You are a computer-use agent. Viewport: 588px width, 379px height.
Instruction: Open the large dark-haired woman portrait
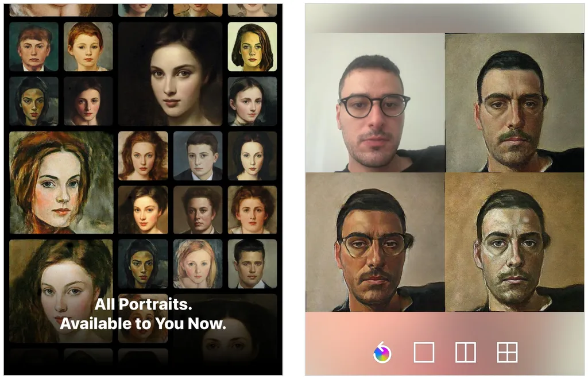pos(170,74)
